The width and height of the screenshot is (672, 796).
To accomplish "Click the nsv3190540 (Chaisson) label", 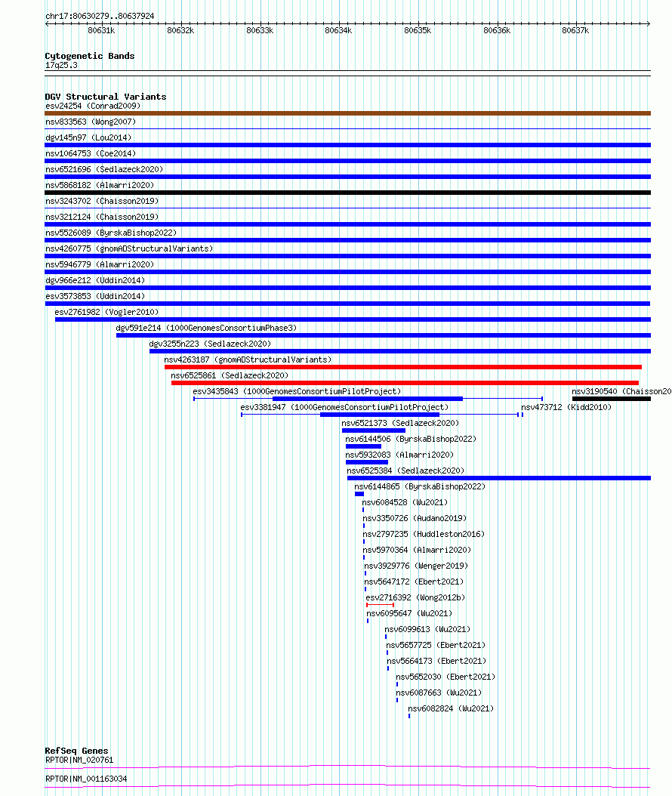I will click(621, 391).
